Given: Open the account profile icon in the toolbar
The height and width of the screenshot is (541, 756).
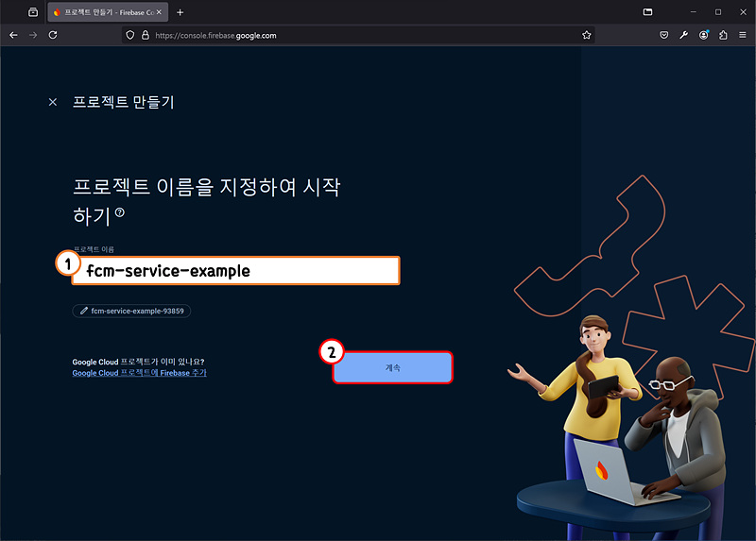Looking at the screenshot, I should pyautogui.click(x=704, y=35).
